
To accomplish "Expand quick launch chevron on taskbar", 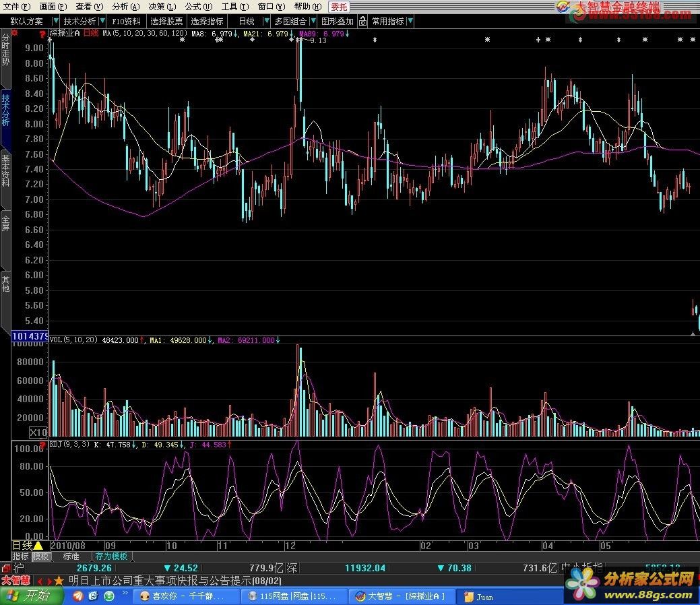I will [125, 594].
